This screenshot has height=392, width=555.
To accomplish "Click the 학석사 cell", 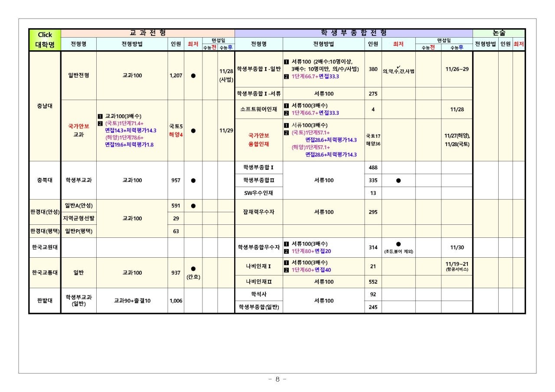I will (259, 294).
